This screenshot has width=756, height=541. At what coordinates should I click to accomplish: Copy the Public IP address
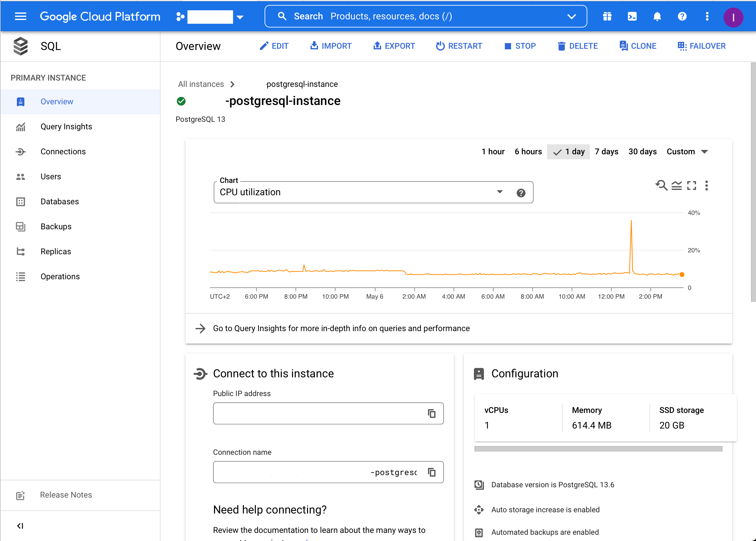click(x=432, y=414)
